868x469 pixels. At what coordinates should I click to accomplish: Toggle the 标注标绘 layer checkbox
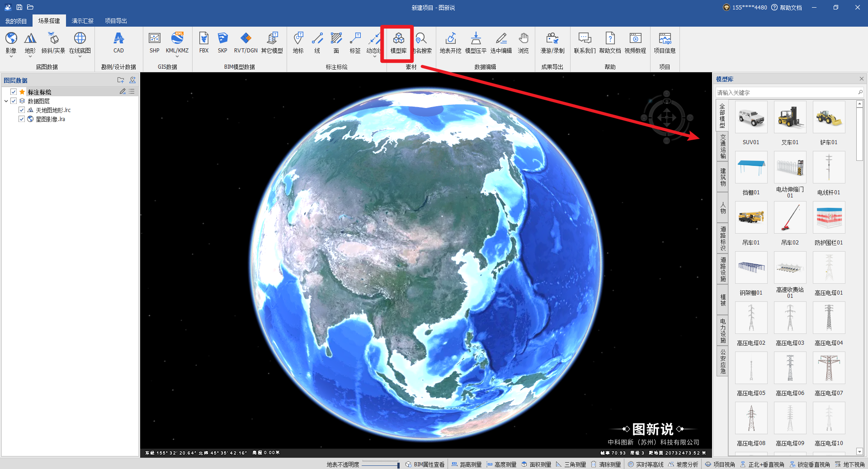click(14, 92)
